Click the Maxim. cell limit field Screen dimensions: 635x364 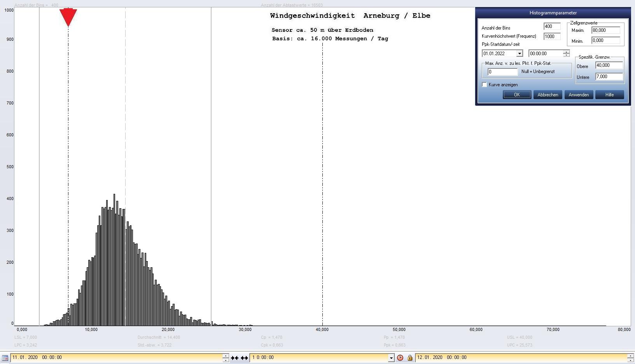point(605,30)
